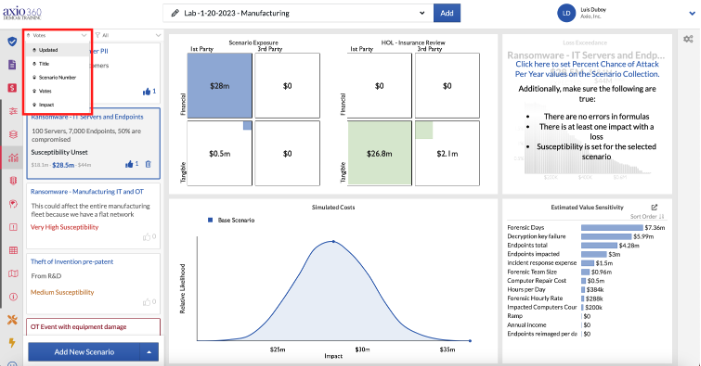Open the red square exclamation sidebar icon
701x366 pixels.
click(13, 227)
